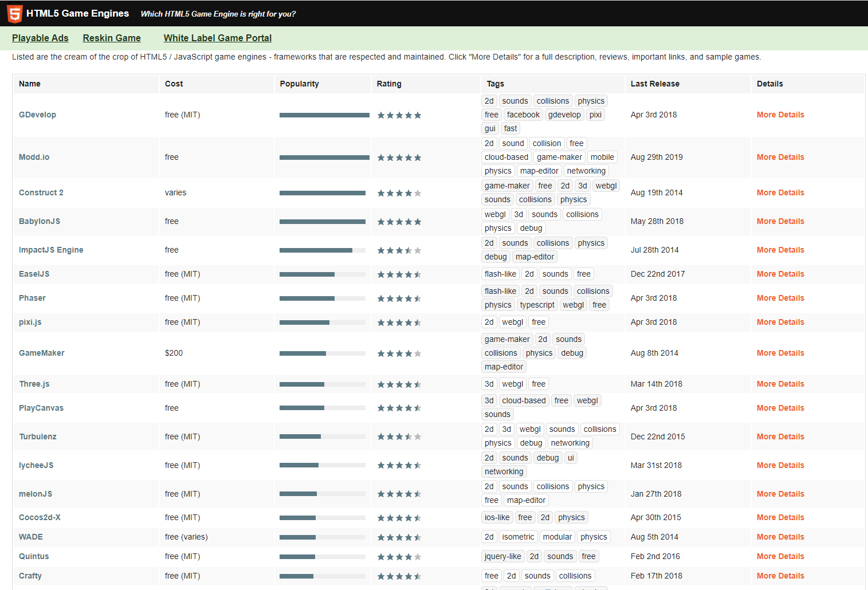
Task: Select the Aug 29th 2019 release date
Action: [657, 157]
